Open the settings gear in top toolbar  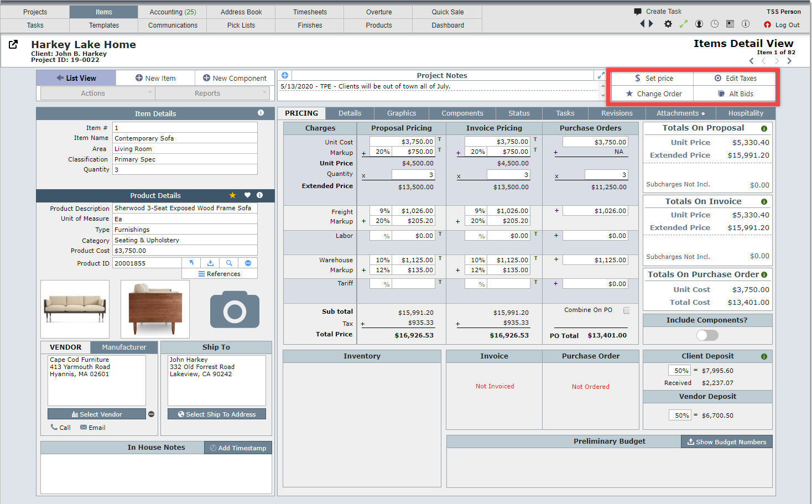(668, 24)
